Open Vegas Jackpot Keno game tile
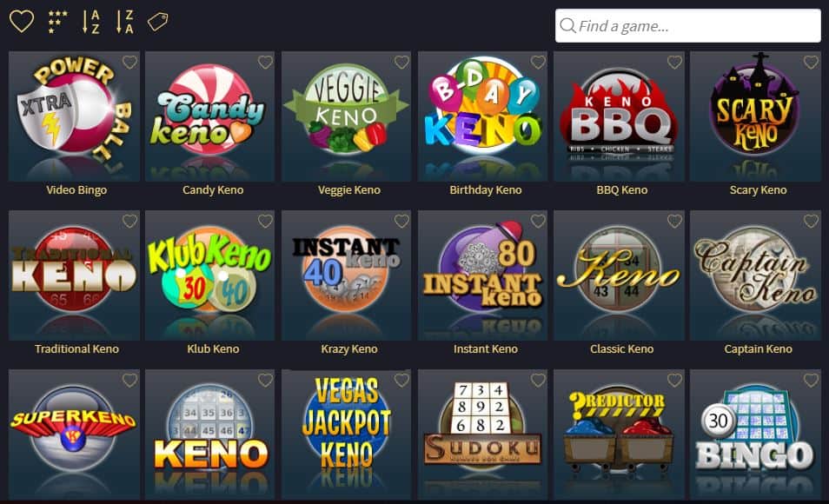 point(347,434)
